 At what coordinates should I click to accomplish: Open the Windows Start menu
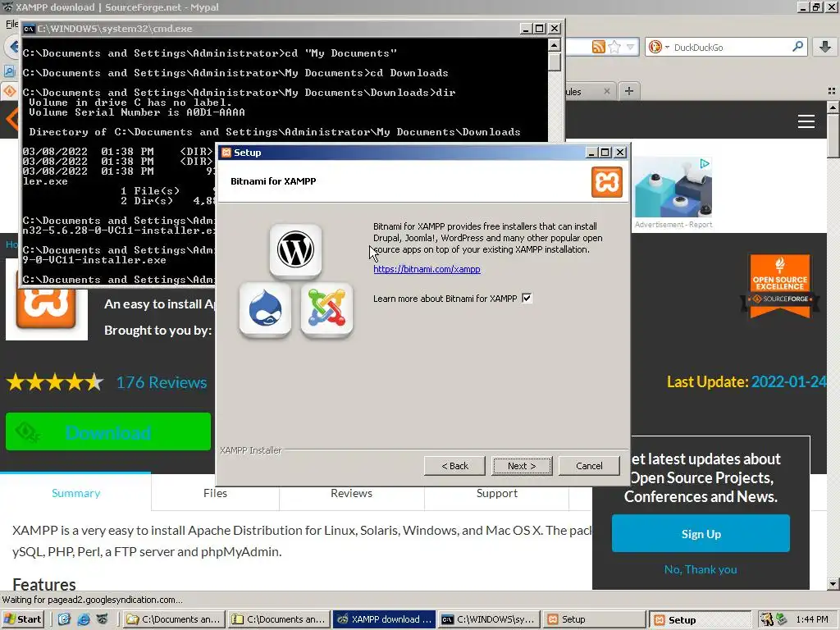[22, 619]
